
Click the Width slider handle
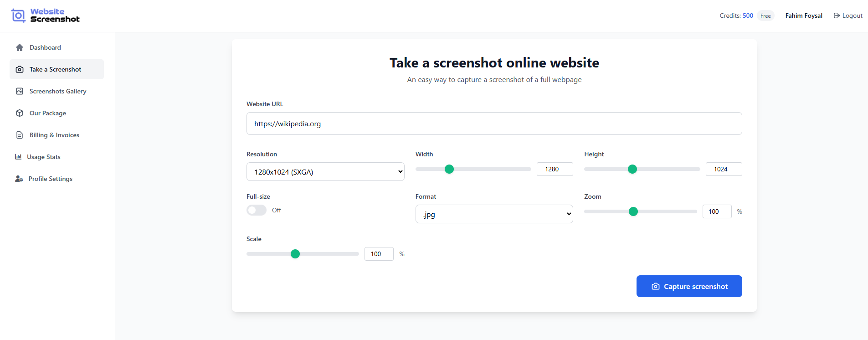(x=449, y=169)
